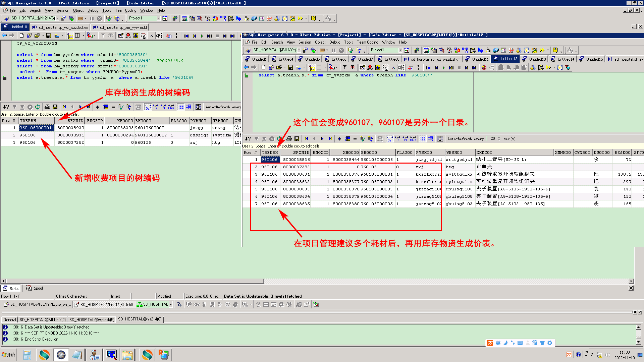The width and height of the screenshot is (644, 362).
Task: Open the Session menu in top menu bar
Action: (x=63, y=10)
